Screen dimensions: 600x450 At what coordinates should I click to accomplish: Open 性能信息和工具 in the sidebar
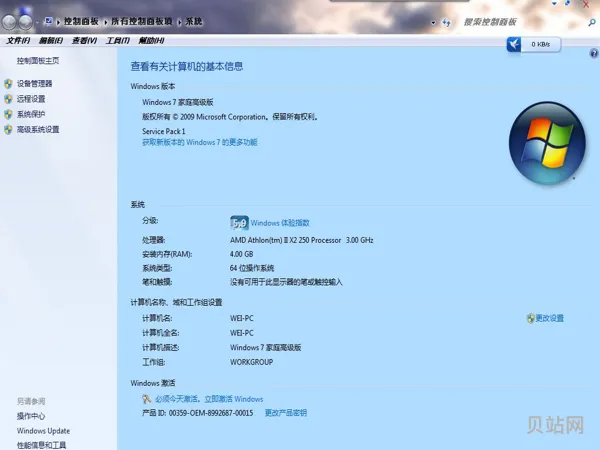(41, 445)
